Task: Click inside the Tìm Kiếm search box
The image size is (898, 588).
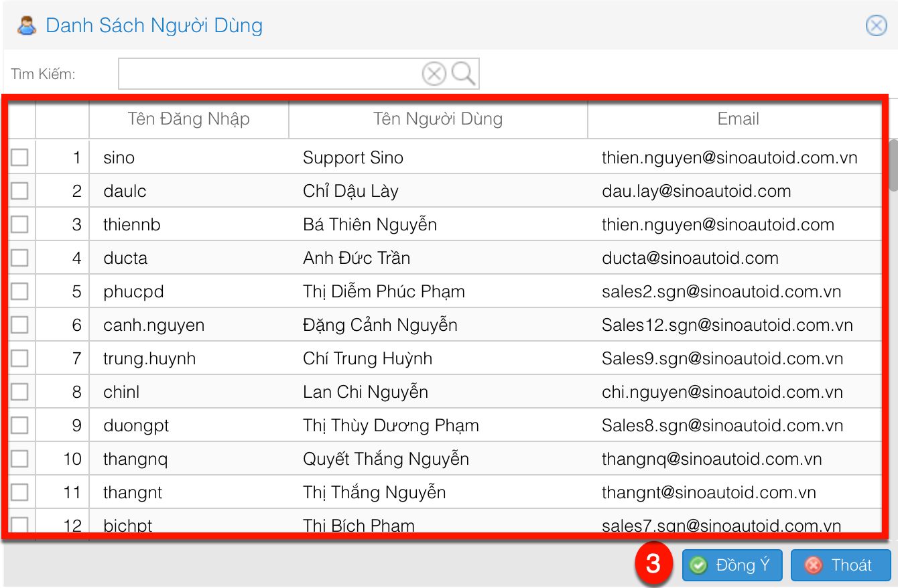Action: (x=268, y=73)
